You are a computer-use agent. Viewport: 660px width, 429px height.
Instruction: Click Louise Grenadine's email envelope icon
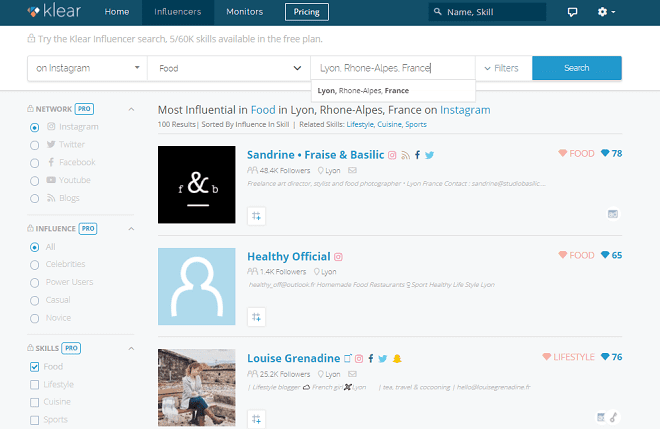(x=352, y=374)
